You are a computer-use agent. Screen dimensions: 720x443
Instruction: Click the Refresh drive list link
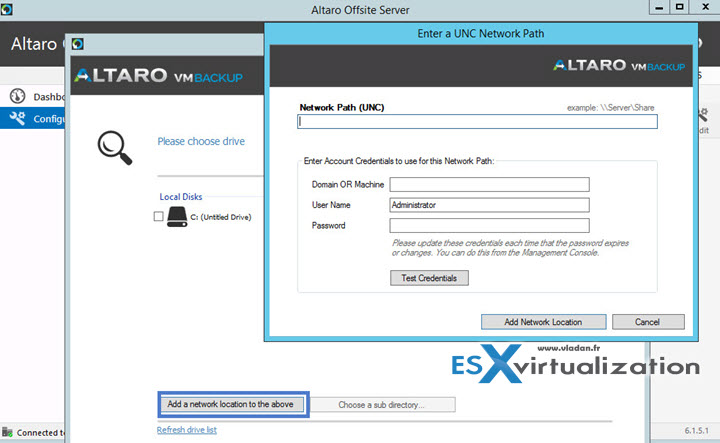click(187, 430)
